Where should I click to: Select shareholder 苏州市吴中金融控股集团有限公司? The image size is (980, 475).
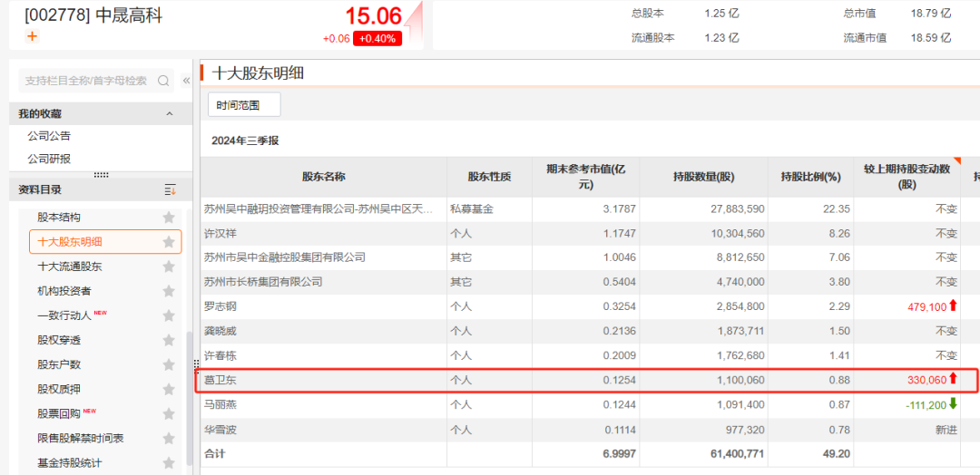pos(284,257)
